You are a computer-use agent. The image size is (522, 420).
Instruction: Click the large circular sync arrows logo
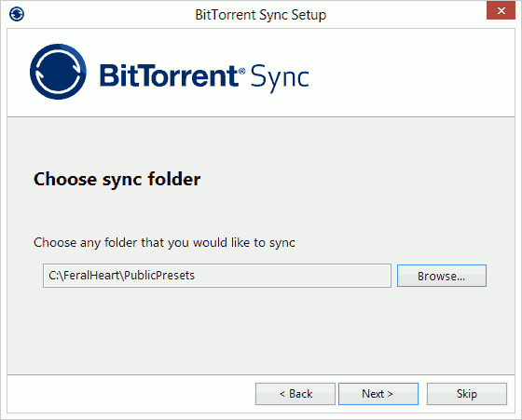coord(58,72)
